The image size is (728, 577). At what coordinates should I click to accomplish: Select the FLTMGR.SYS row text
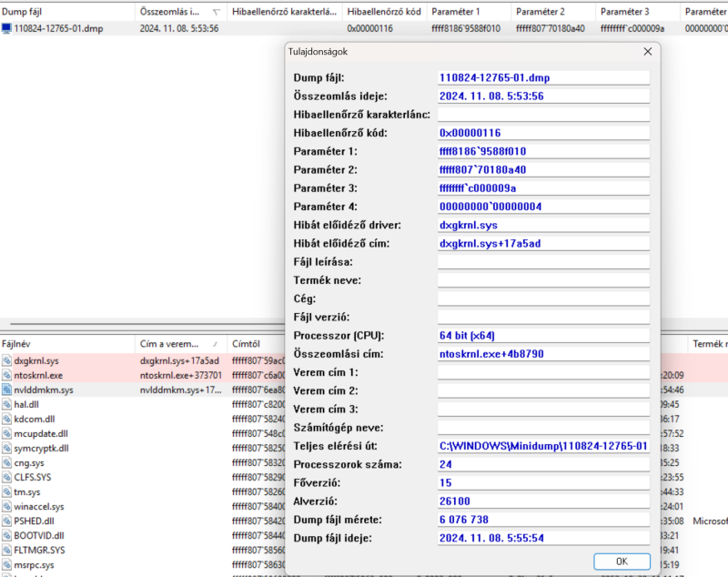coord(39,550)
